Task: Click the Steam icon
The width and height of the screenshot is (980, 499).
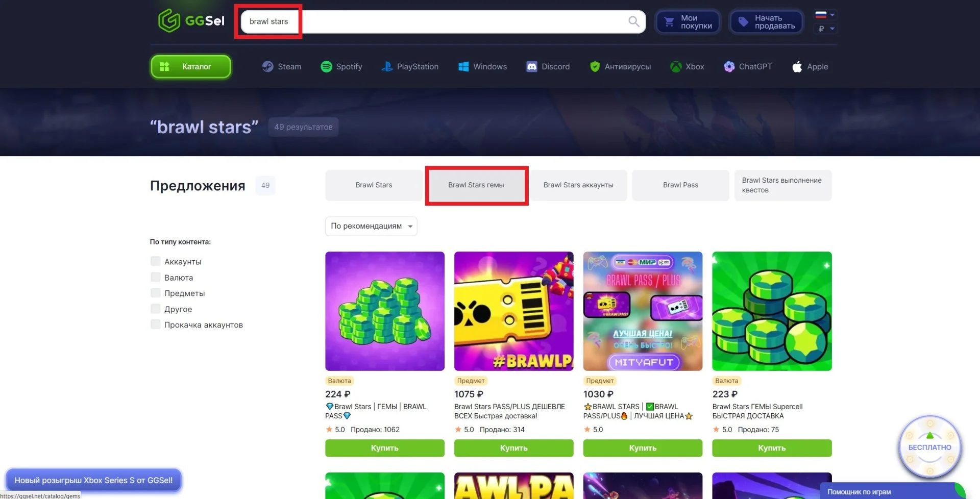Action: [267, 67]
